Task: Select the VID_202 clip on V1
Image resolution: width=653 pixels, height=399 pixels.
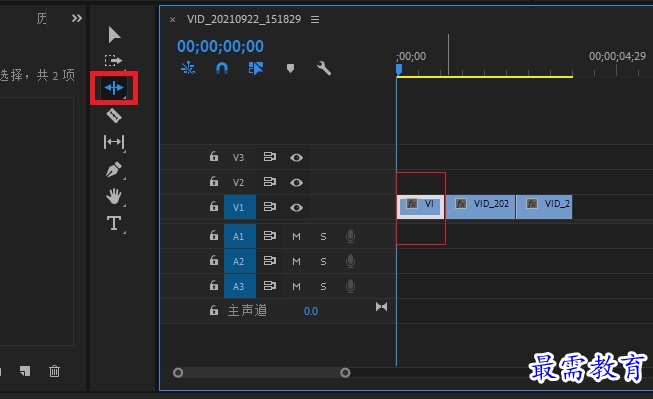Action: tap(480, 207)
